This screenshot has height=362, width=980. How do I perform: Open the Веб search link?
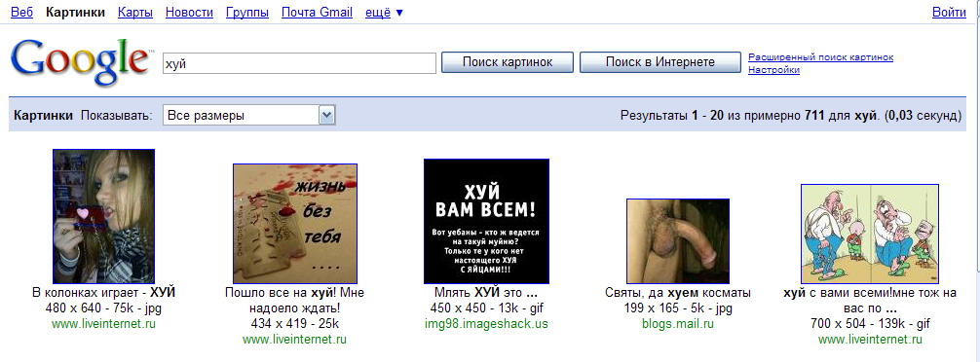pyautogui.click(x=21, y=13)
